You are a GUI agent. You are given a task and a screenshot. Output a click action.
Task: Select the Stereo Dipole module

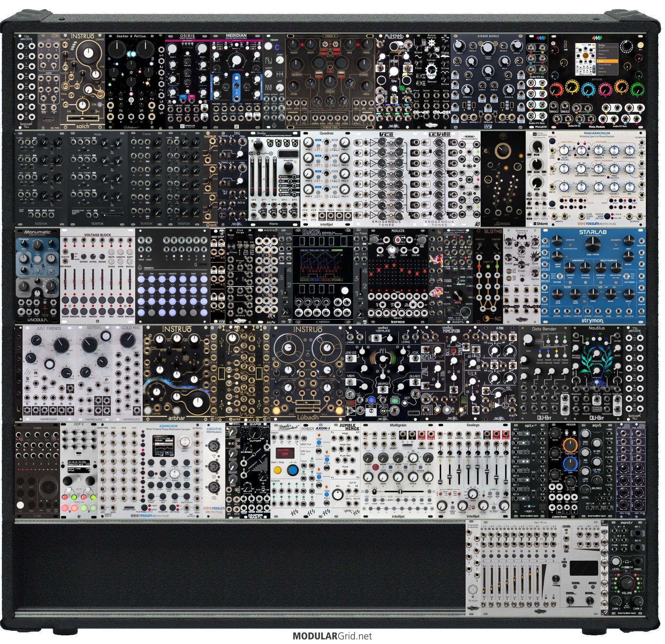coord(488,81)
